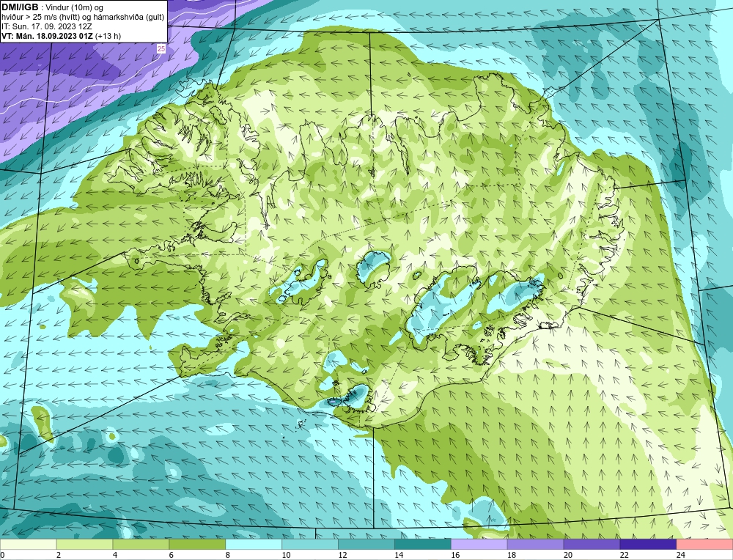Click the 25 contour label in purple area
This screenshot has height=560, width=733.
[161, 48]
